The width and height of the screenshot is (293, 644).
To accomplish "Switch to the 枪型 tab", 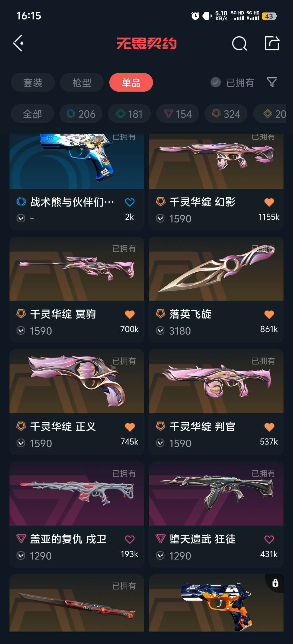I will 82,82.
